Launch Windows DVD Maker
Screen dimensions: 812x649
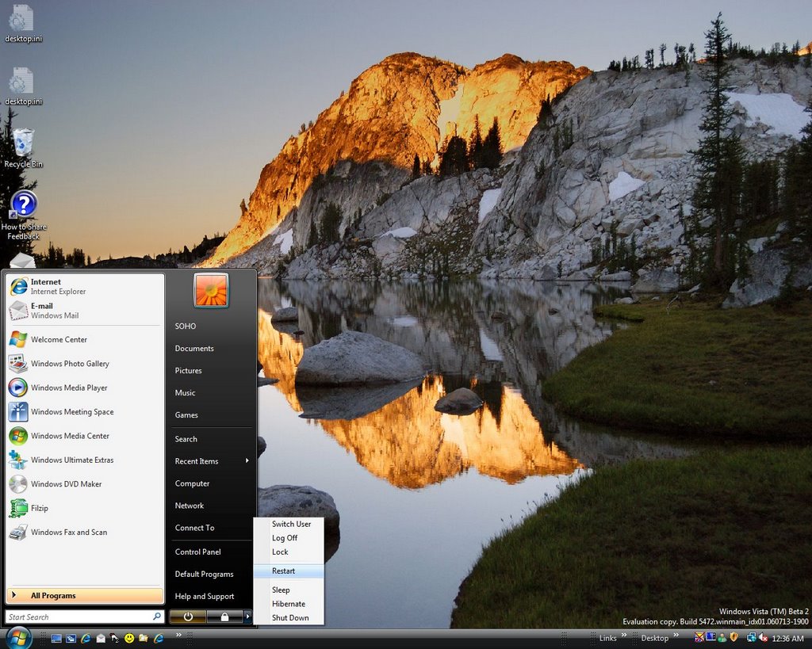point(86,484)
